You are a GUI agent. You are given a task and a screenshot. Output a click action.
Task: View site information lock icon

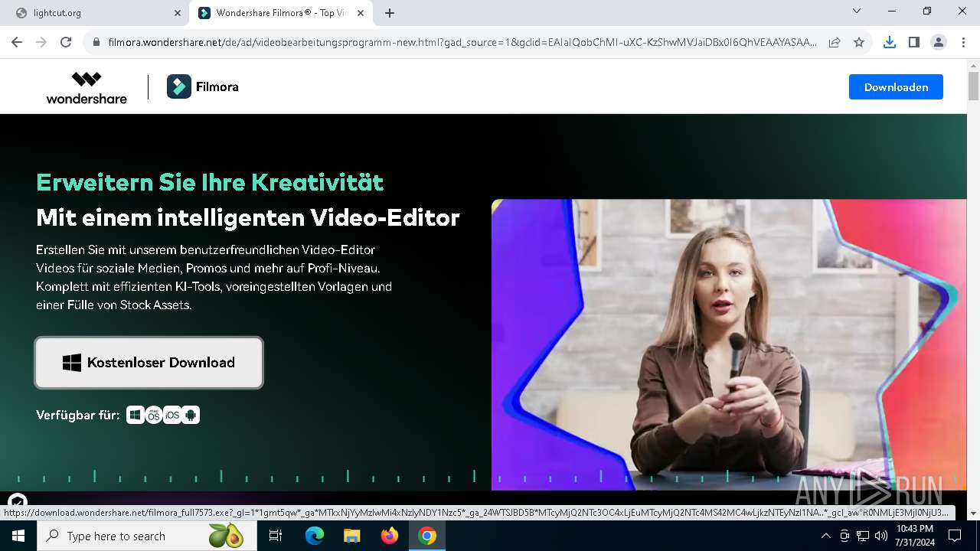click(x=96, y=43)
